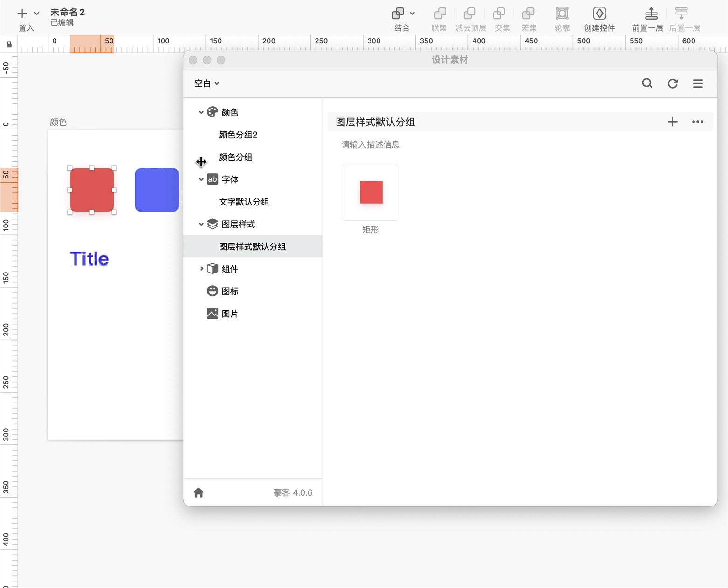Click the home icon at panel bottom
The image size is (728, 588).
point(199,492)
